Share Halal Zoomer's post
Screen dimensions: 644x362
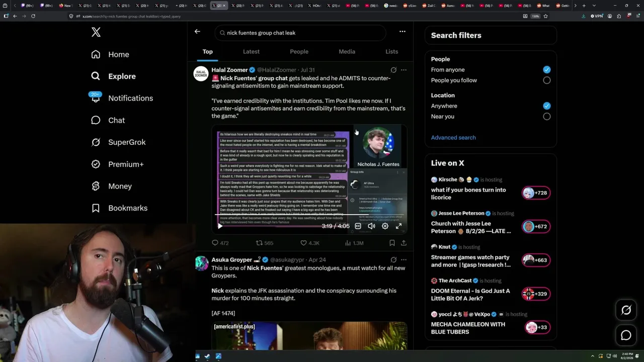404,243
